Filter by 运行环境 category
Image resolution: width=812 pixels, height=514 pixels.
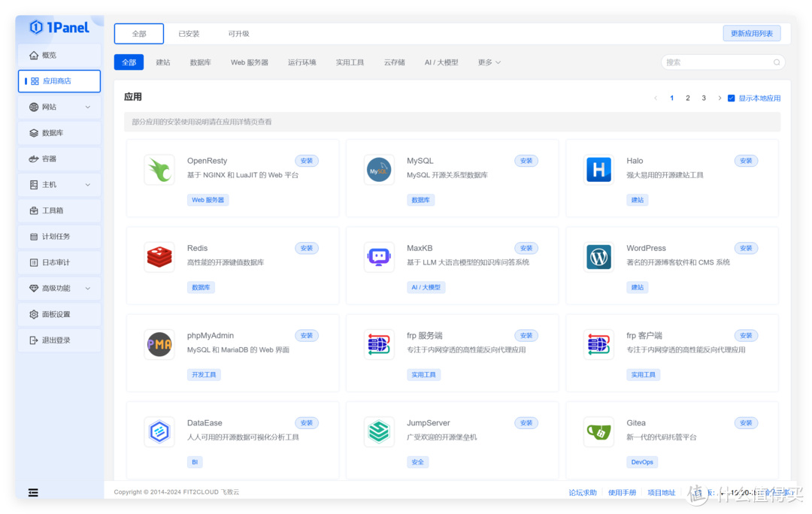[302, 62]
